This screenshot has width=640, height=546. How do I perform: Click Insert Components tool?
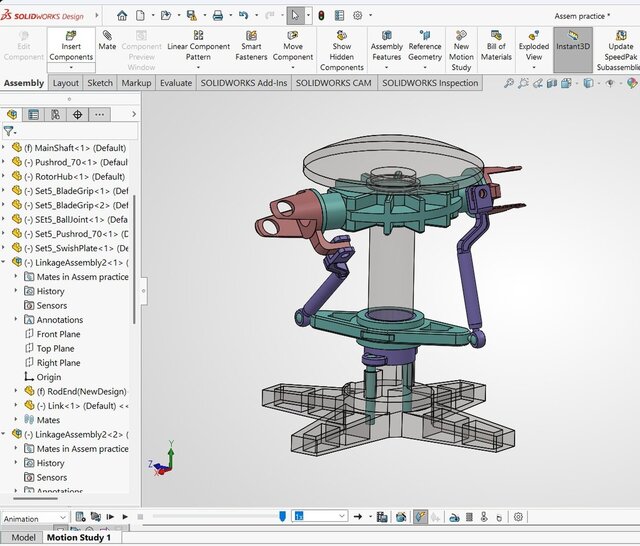71,46
